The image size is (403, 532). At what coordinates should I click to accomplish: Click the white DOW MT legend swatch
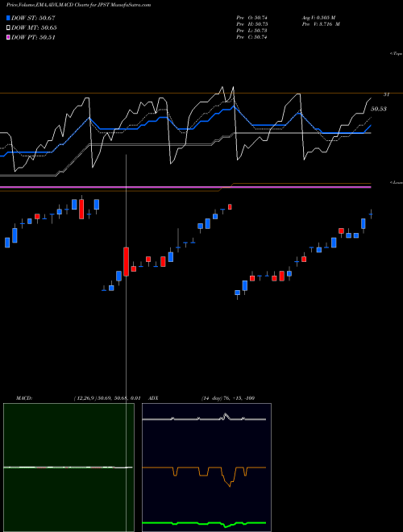(x=9, y=28)
